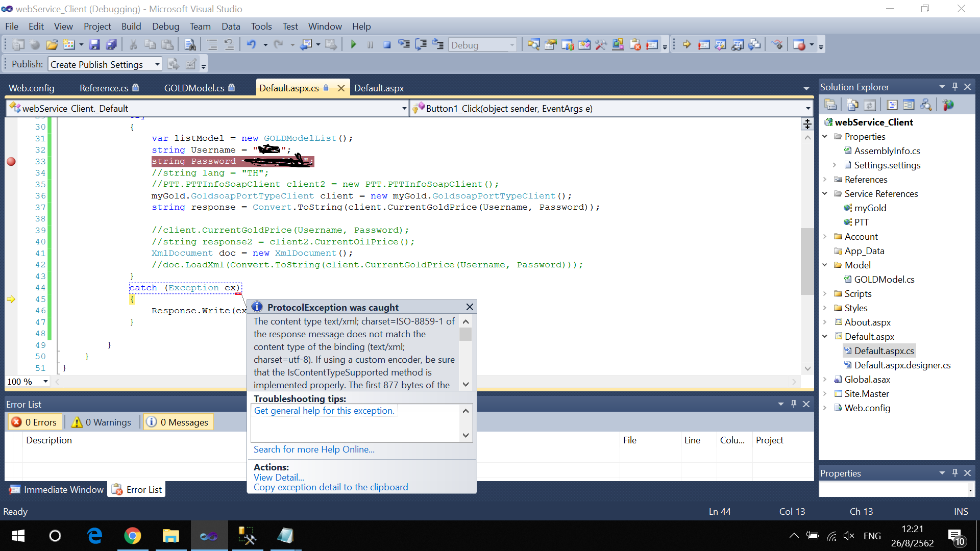Click Get general help for this exception
Screen dimensions: 980x551
point(324,411)
